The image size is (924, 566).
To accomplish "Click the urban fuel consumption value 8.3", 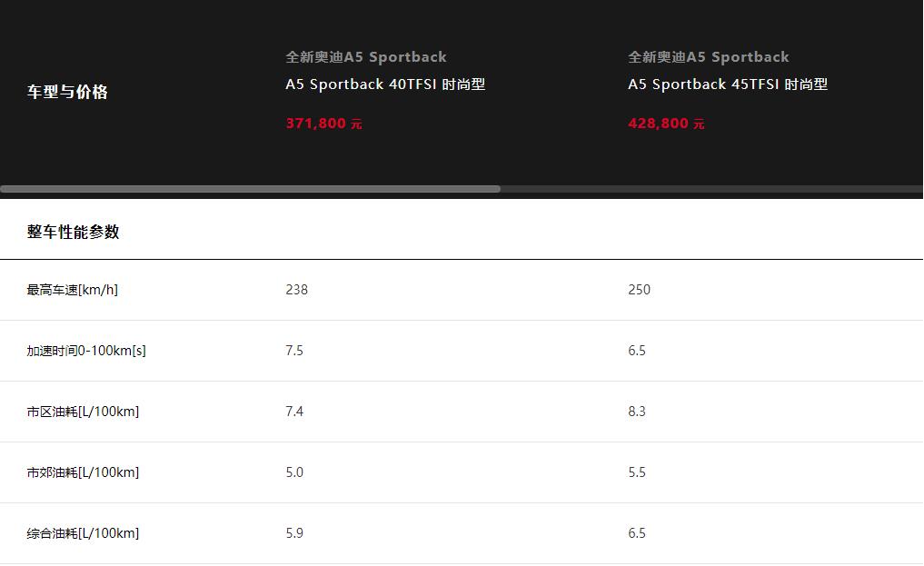I will 636,412.
